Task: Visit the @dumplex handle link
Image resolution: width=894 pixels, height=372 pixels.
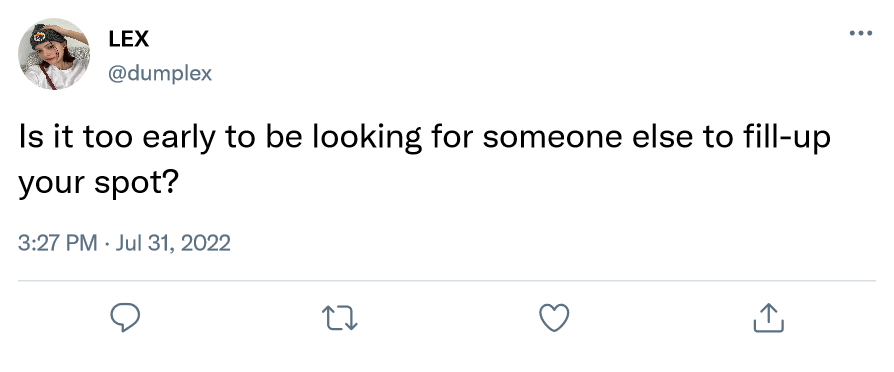Action: tap(160, 74)
